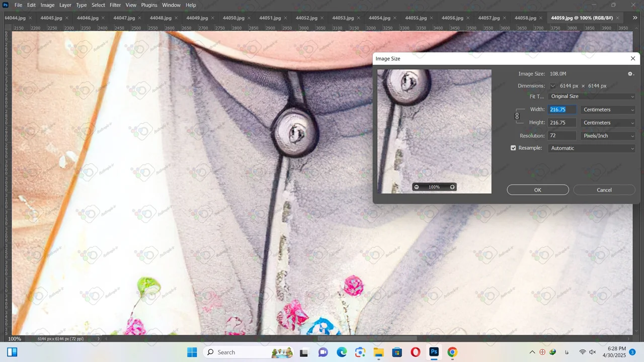644x362 pixels.
Task: Click into the Resolution input field
Action: click(561, 136)
